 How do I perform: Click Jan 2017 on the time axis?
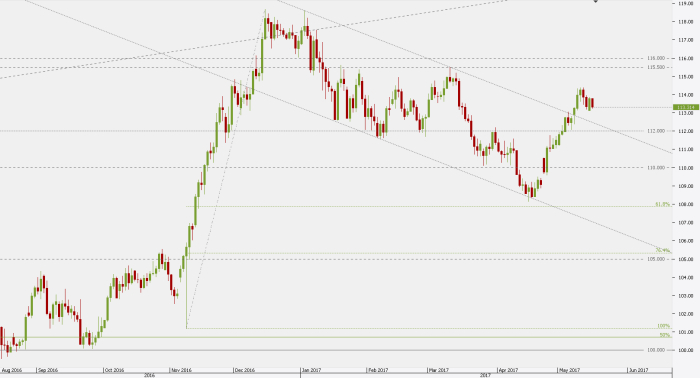[x=312, y=370]
